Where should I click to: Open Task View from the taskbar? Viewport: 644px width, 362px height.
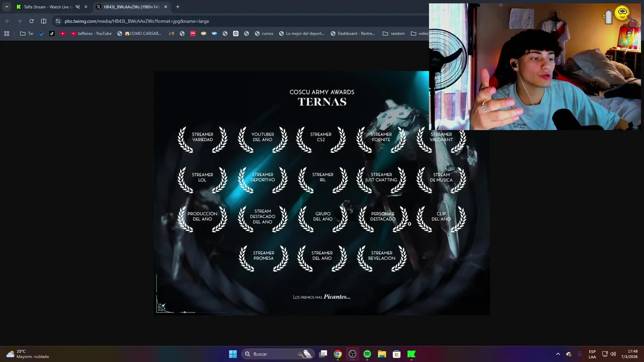coord(324,354)
